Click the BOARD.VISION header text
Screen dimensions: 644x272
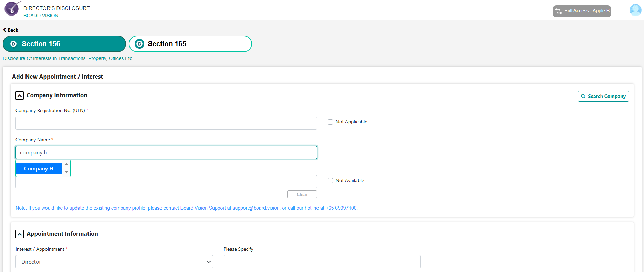click(x=41, y=16)
